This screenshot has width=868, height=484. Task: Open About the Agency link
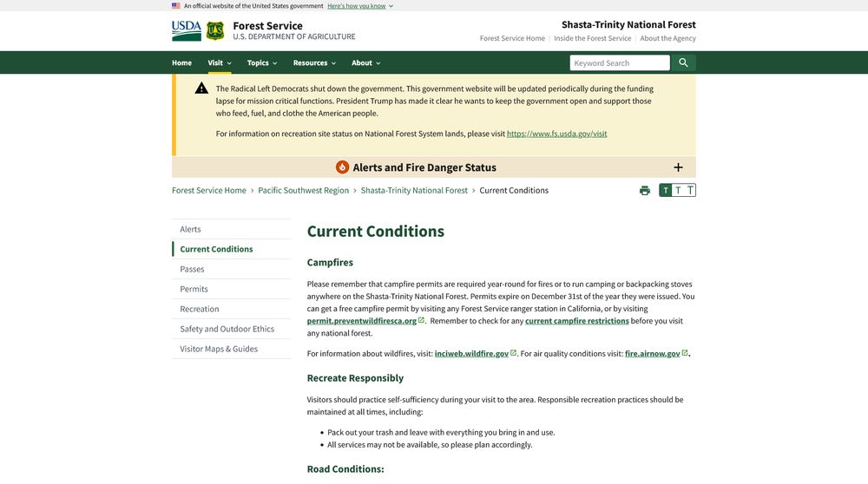coord(667,38)
